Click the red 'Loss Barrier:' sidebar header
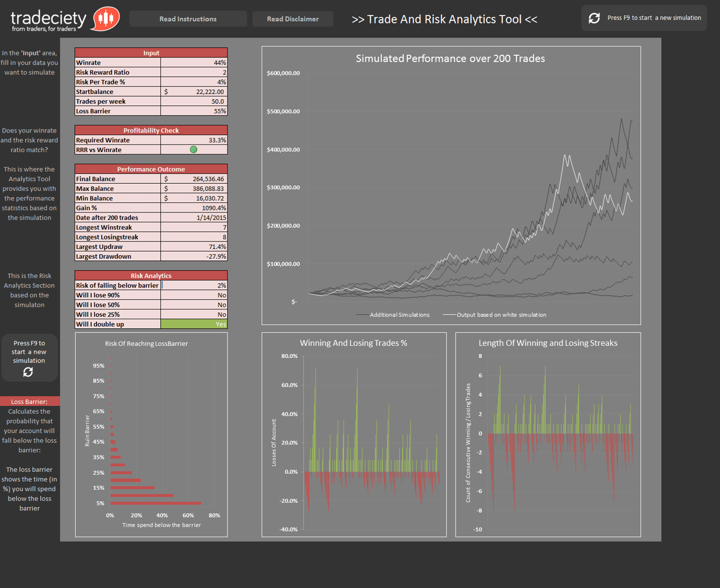Screen dimensions: 720x588 [30, 401]
